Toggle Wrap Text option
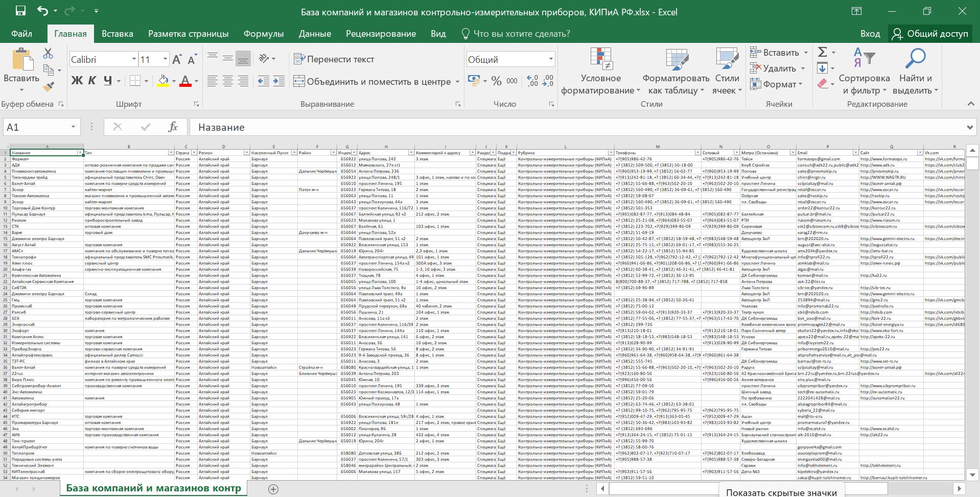The height and width of the screenshot is (497, 980). point(334,59)
